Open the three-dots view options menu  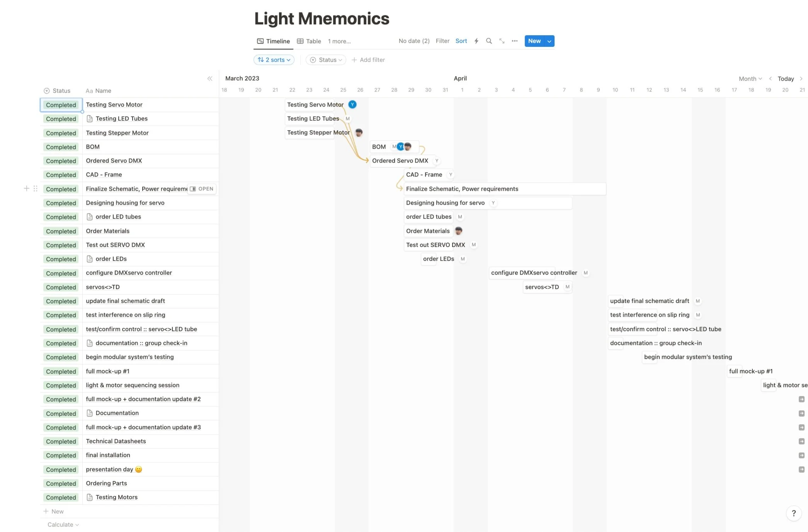pyautogui.click(x=514, y=41)
